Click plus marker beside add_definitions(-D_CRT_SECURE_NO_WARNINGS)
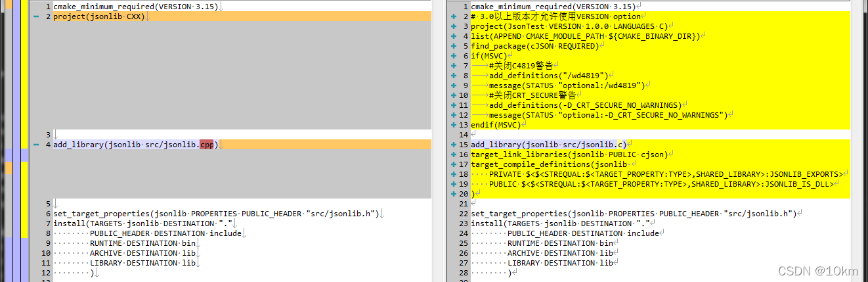Viewport: 868px width, 282px height. point(454,105)
